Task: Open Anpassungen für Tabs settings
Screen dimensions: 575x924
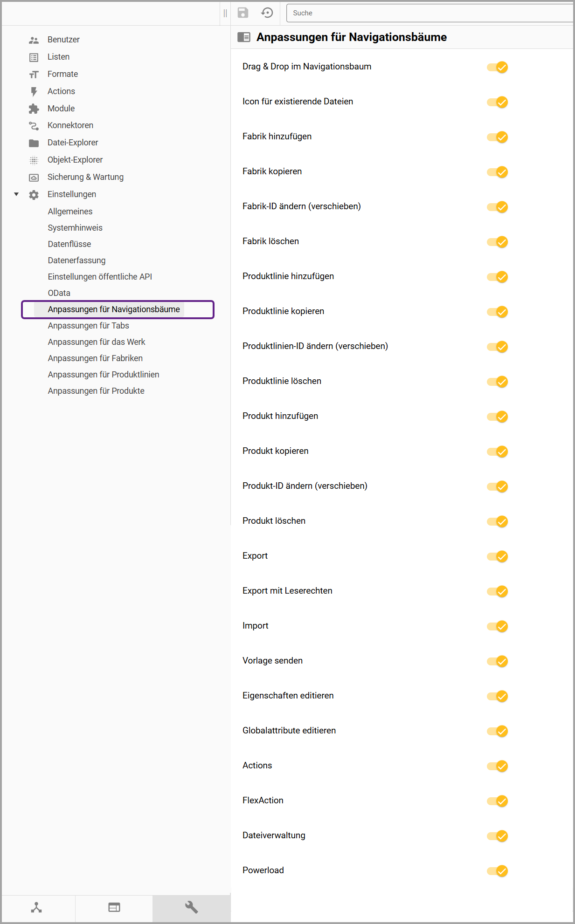Action: (88, 326)
